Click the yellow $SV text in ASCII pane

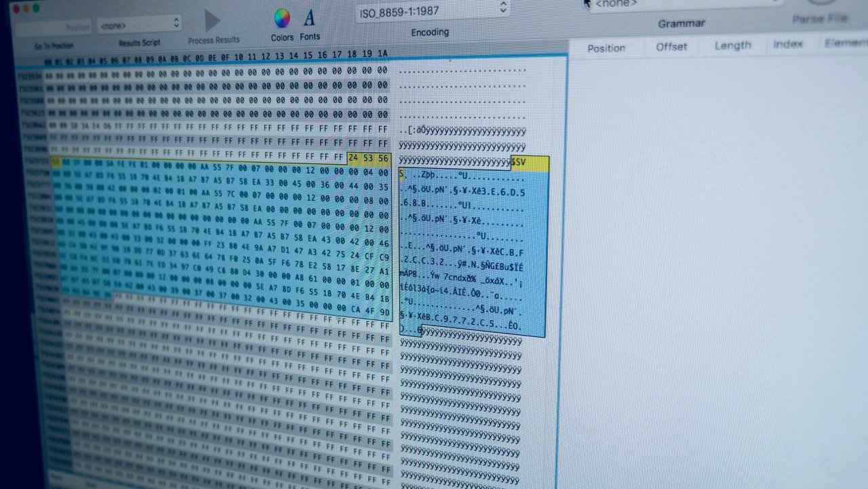point(519,163)
